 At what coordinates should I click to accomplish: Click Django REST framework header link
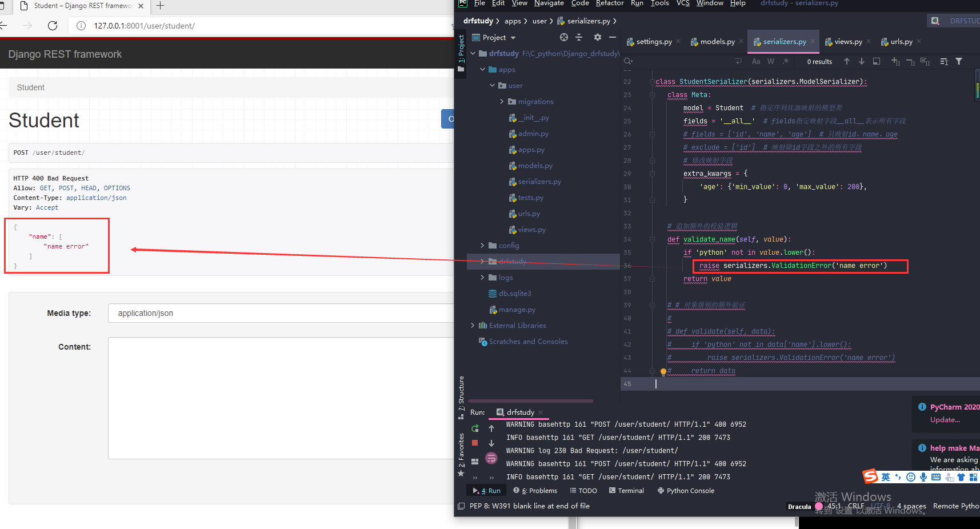pos(65,54)
